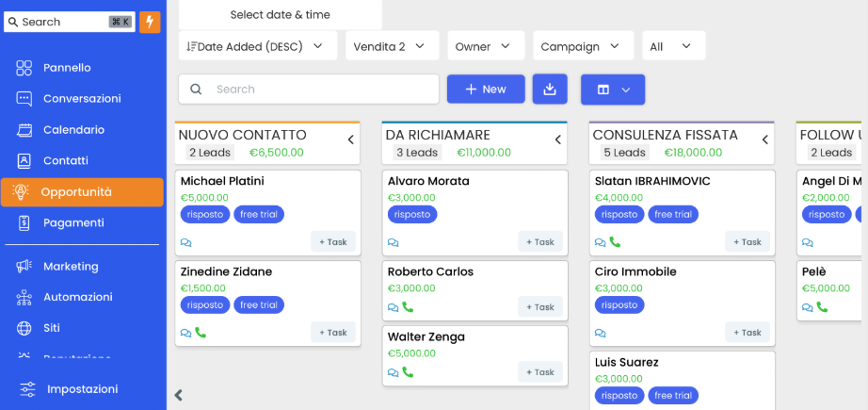Open chat icon on Ciro Immobile card
Image resolution: width=868 pixels, height=410 pixels.
[x=601, y=333]
